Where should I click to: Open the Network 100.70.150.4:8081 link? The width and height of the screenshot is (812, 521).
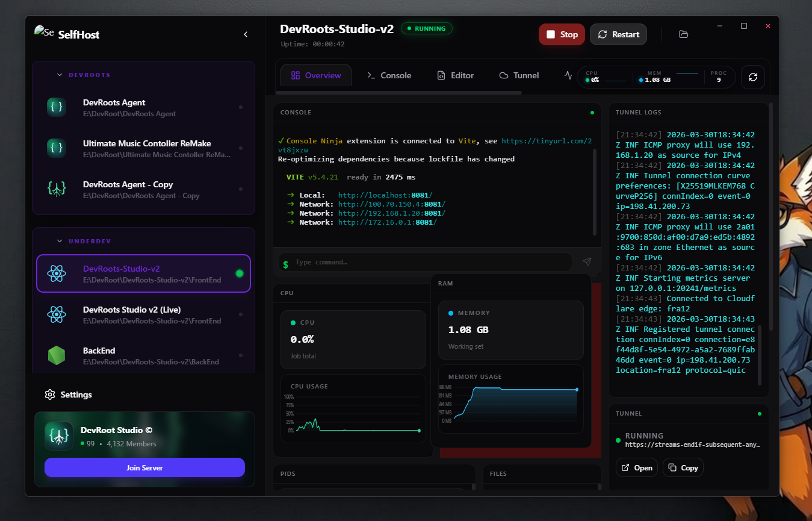(x=392, y=204)
